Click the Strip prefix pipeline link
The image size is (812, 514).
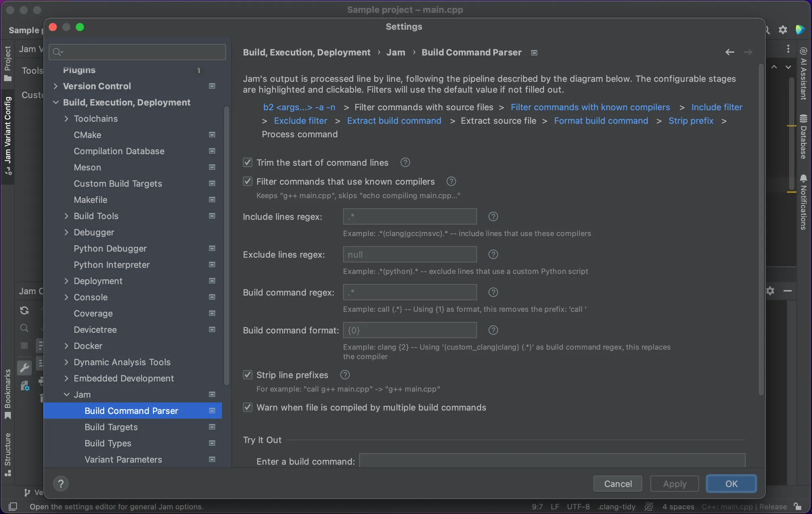click(x=691, y=121)
